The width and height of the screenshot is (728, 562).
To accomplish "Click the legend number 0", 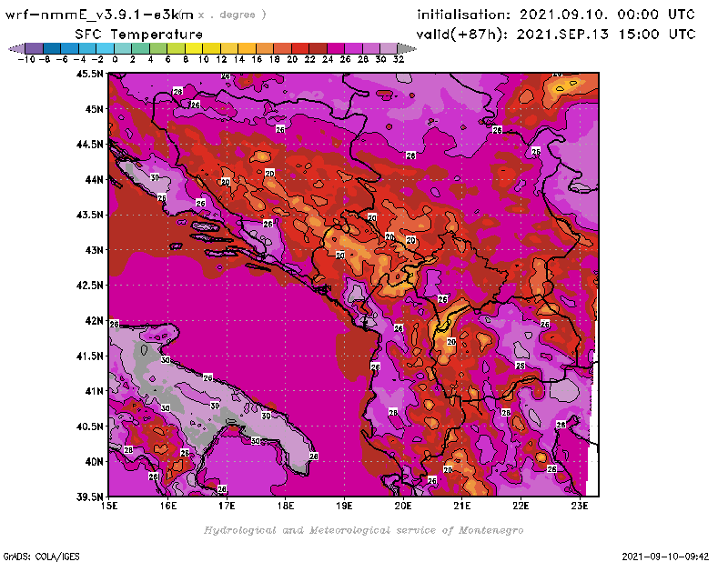I will click(115, 59).
